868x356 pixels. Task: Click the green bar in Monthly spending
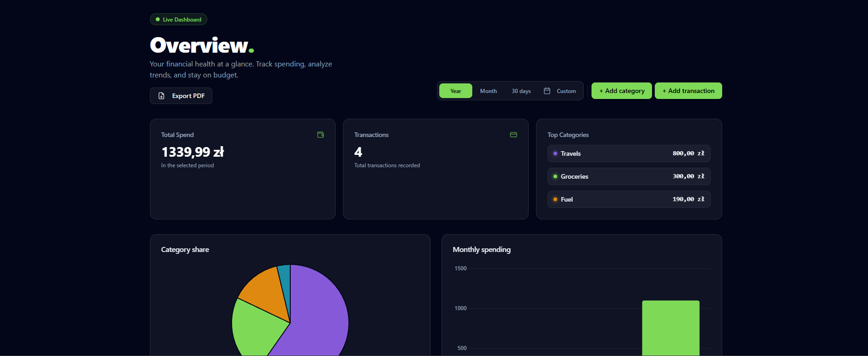[x=670, y=328]
